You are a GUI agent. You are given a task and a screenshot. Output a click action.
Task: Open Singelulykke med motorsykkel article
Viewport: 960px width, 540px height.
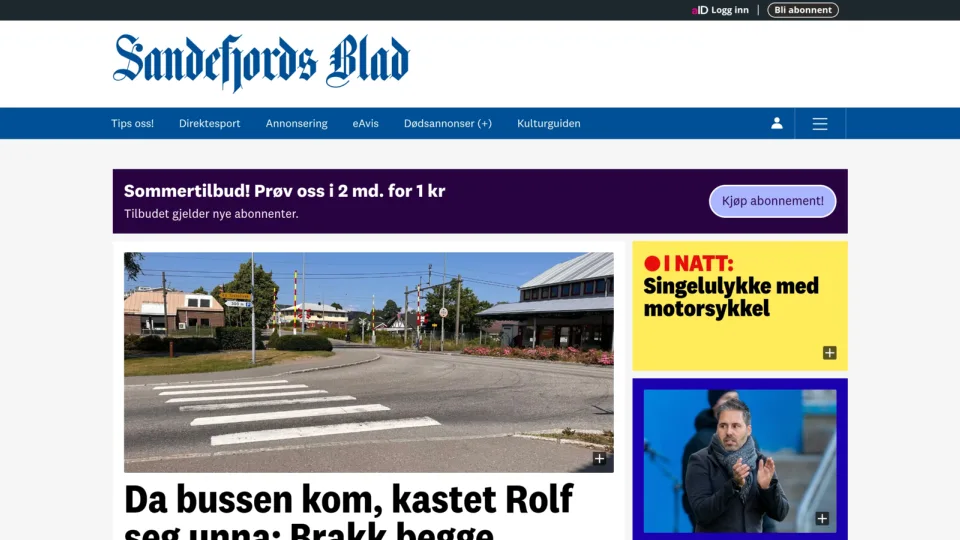(x=731, y=297)
